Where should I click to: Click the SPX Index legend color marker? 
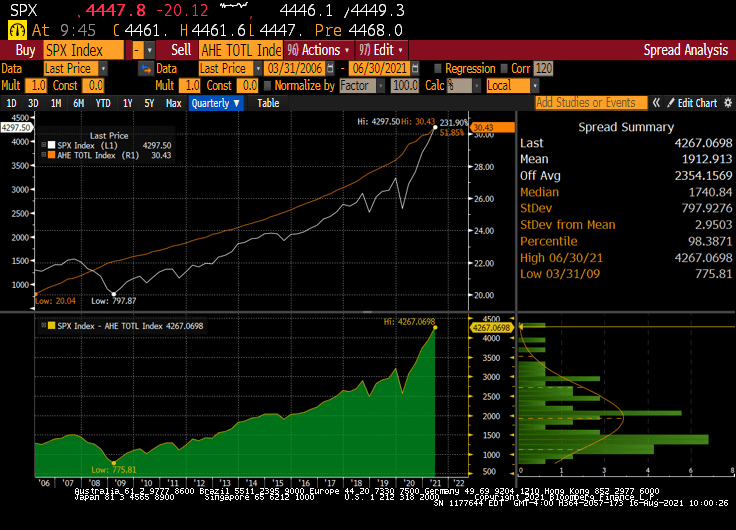point(49,146)
